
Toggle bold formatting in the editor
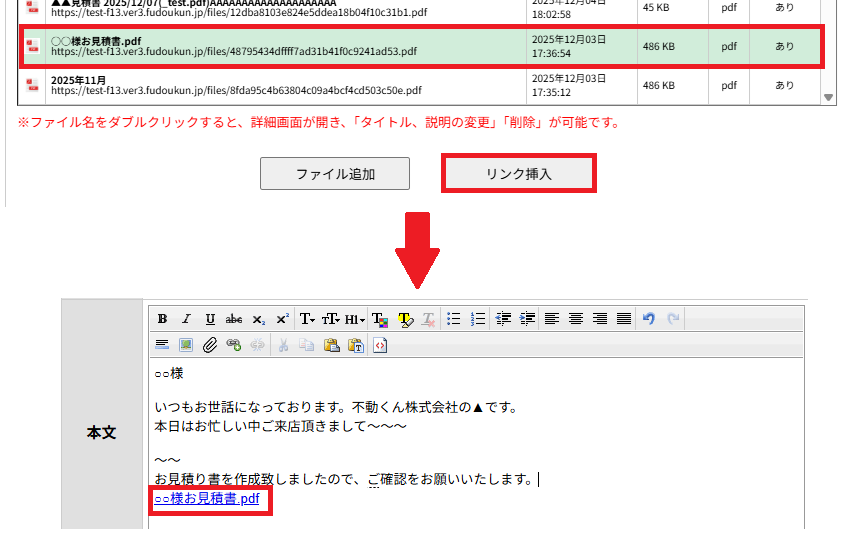[x=162, y=319]
